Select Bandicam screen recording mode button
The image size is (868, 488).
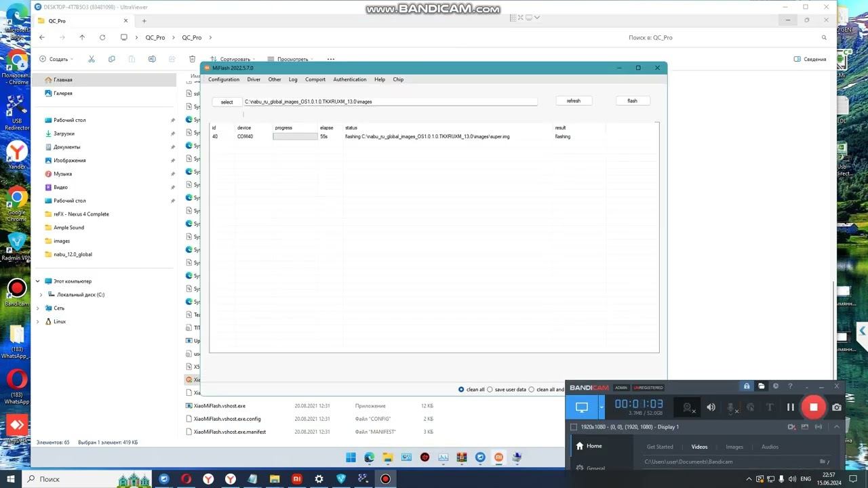pos(582,407)
